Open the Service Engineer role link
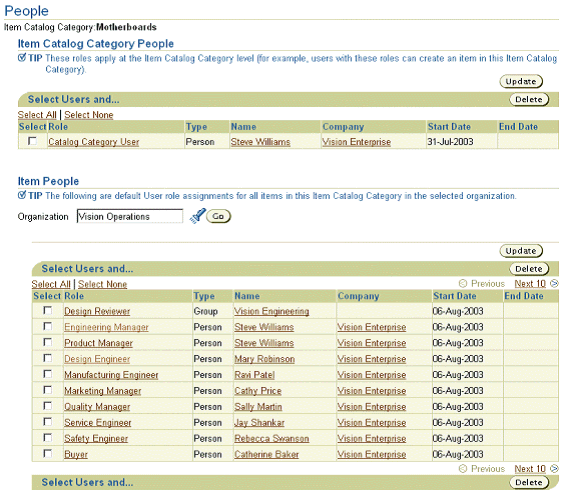The width and height of the screenshot is (564, 495). point(98,422)
